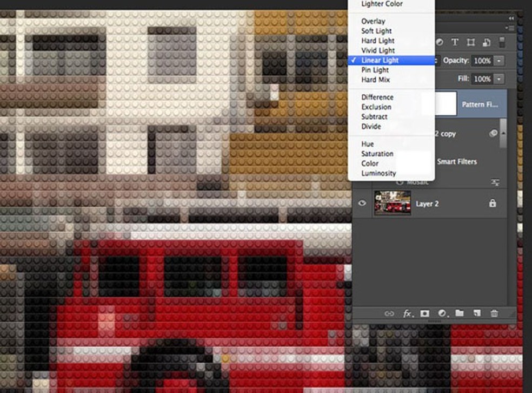Open the fx layer style menu
Screen dimensions: 532x393
pyautogui.click(x=408, y=313)
